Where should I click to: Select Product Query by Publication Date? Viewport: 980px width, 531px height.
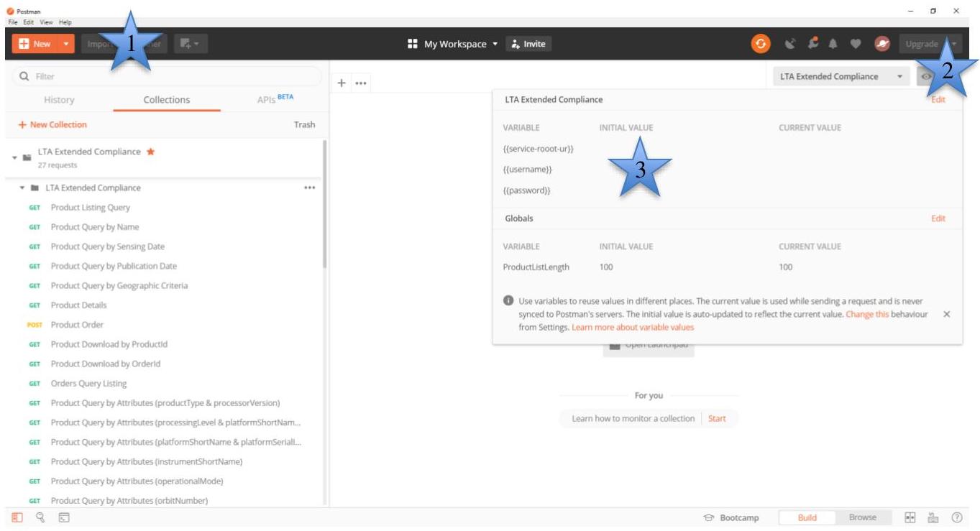pos(114,266)
